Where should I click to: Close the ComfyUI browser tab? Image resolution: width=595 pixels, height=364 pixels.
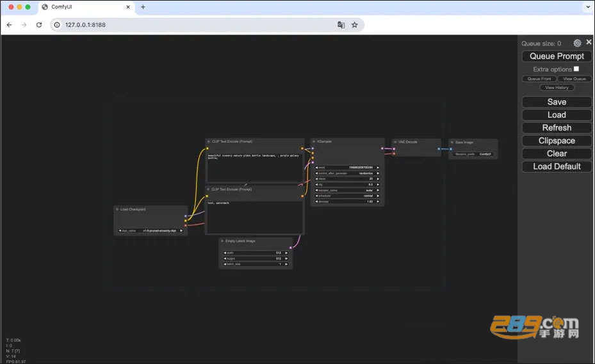point(128,7)
